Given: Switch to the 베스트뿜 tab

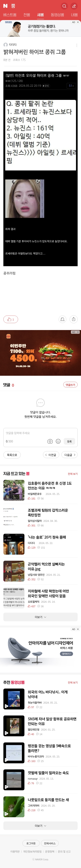Looking at the screenshot, I should (x=10, y=15).
